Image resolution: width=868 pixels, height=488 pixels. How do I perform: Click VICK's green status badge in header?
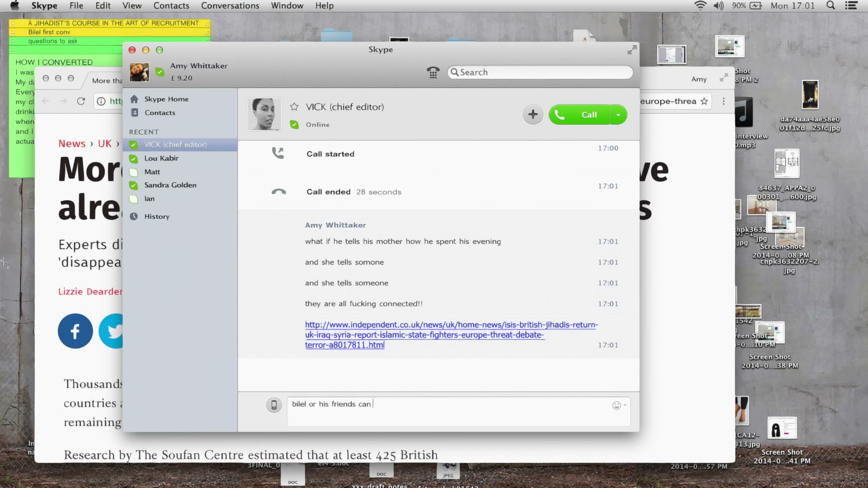(x=294, y=125)
